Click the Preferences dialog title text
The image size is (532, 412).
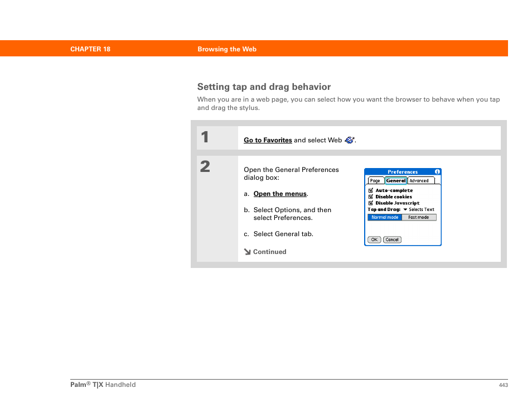tap(403, 172)
